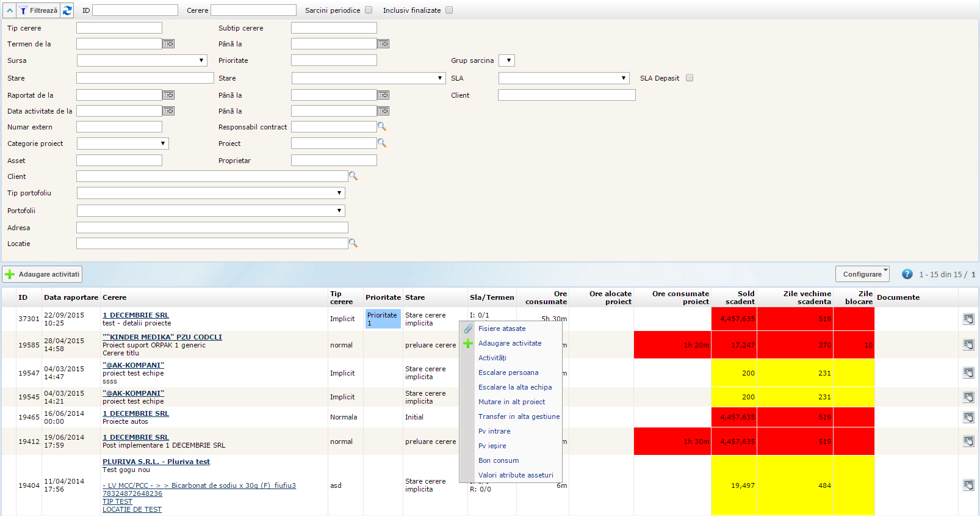
Task: Click the magnifier next to Responsabil contract
Action: coord(382,126)
